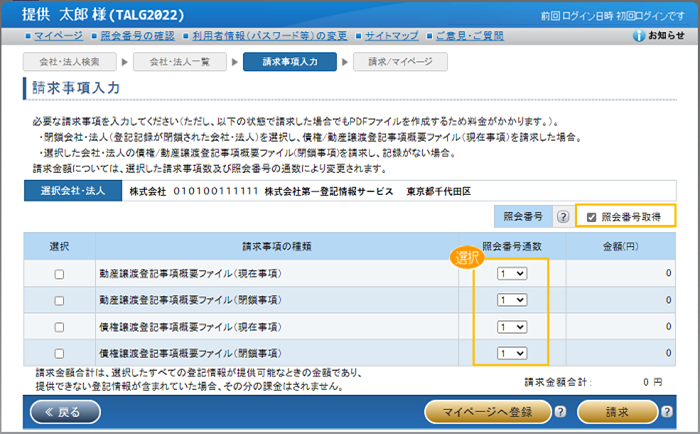The width and height of the screenshot is (700, 434).
Task: Click the 金額(円) column header
Action: (621, 246)
